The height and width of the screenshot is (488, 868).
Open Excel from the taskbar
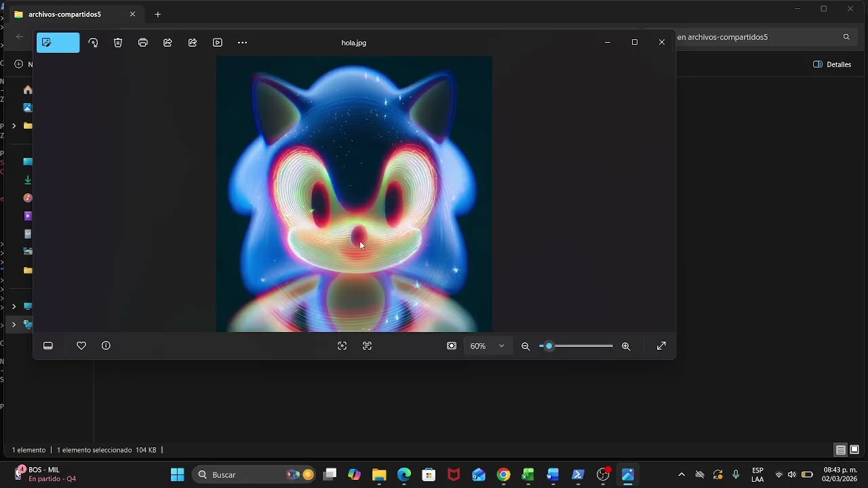[528, 474]
